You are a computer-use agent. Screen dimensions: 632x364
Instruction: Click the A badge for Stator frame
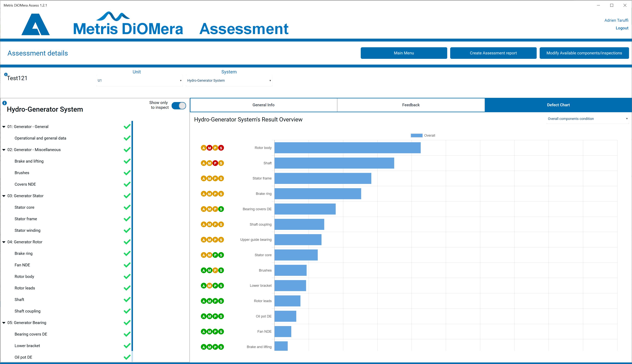click(x=204, y=179)
